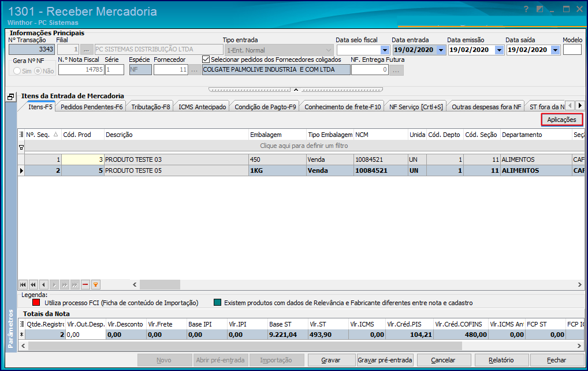Open Fornecedor lookup ellipsis button
Viewport: 588px width, 371px height.
click(194, 70)
